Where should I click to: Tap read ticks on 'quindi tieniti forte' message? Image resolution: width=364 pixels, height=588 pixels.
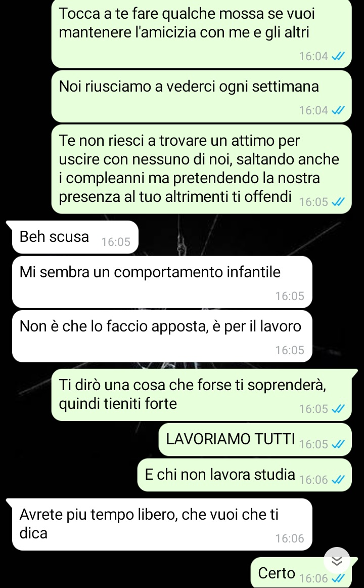(338, 409)
